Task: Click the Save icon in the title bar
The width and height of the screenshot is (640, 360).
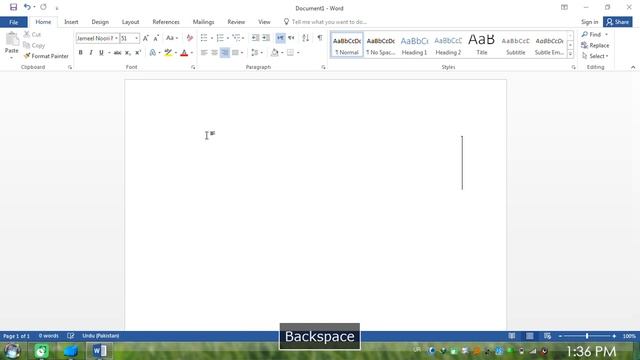Action: [13, 7]
